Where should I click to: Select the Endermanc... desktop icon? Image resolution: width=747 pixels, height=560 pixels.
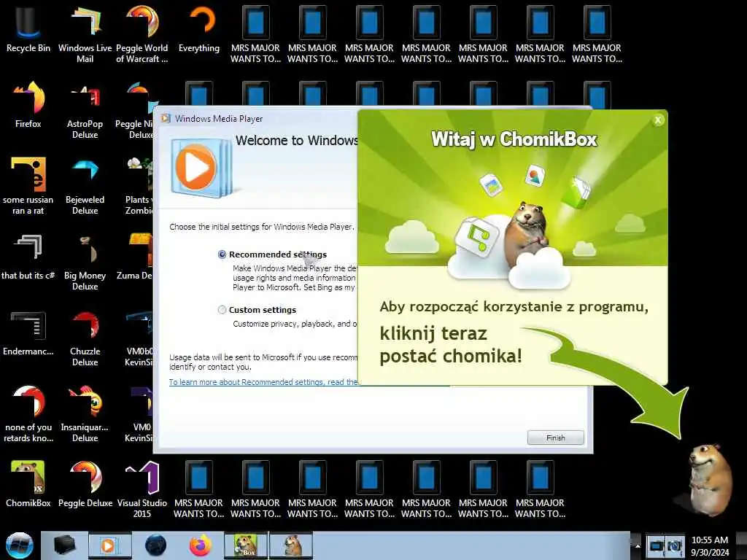point(28,333)
